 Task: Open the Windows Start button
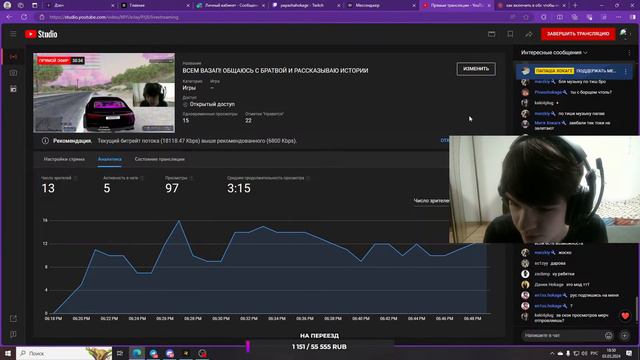pyautogui.click(x=7, y=353)
